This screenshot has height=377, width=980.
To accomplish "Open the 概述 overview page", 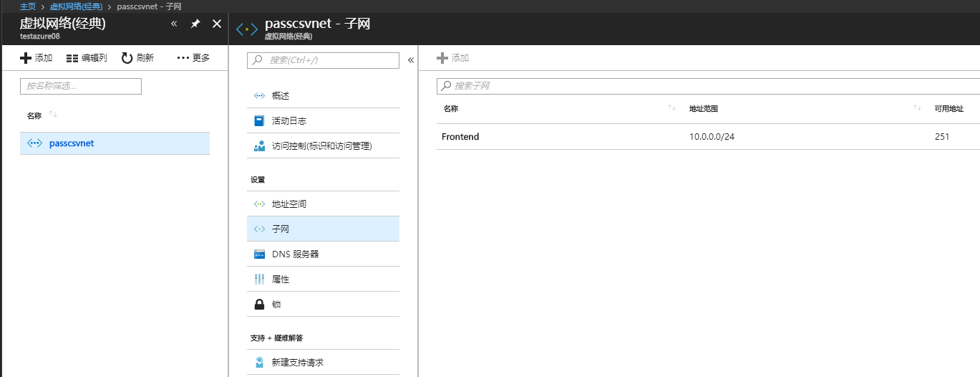I will click(281, 96).
